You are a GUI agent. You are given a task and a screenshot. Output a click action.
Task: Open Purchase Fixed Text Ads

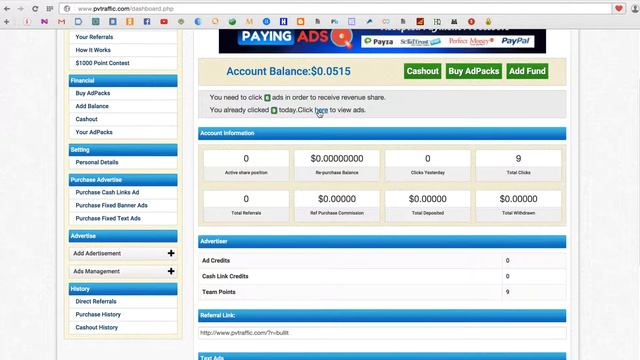[108, 218]
